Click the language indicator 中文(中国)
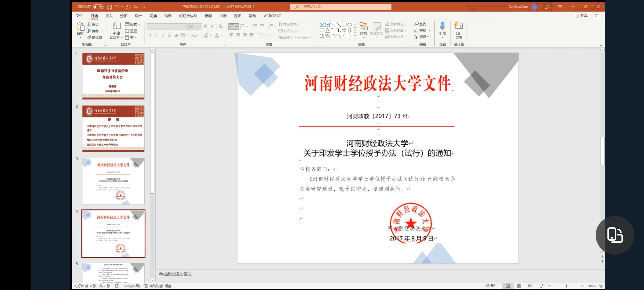This screenshot has height=290, width=644. [132, 286]
